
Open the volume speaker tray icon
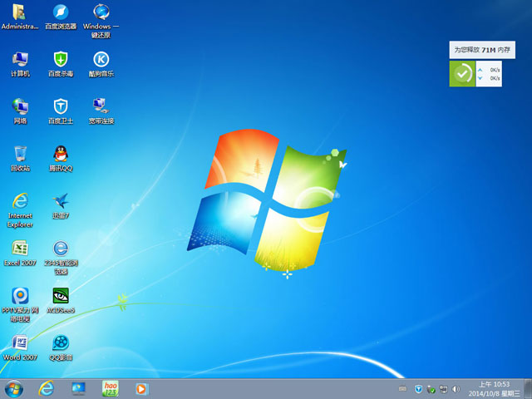(x=456, y=389)
